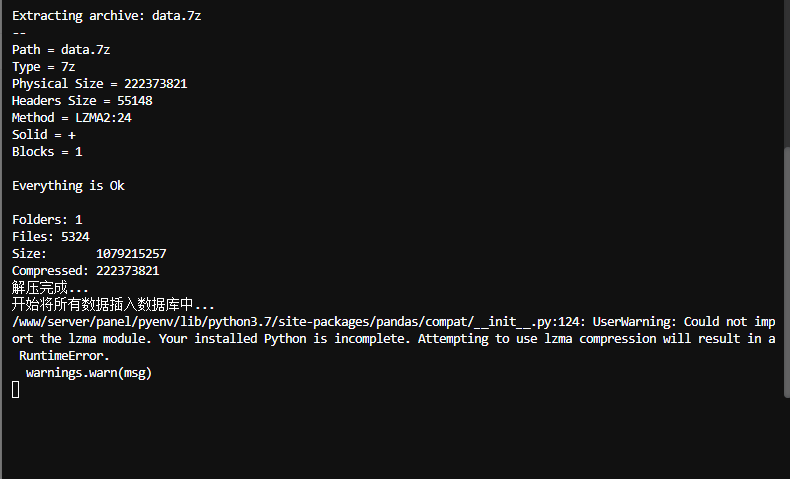Click the blinking terminal cursor block

tap(16, 390)
